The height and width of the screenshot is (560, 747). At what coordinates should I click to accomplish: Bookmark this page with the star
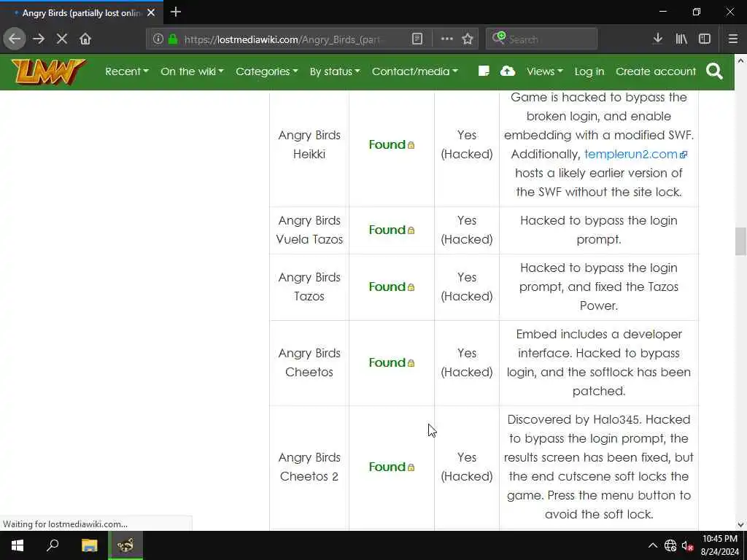[x=468, y=39]
